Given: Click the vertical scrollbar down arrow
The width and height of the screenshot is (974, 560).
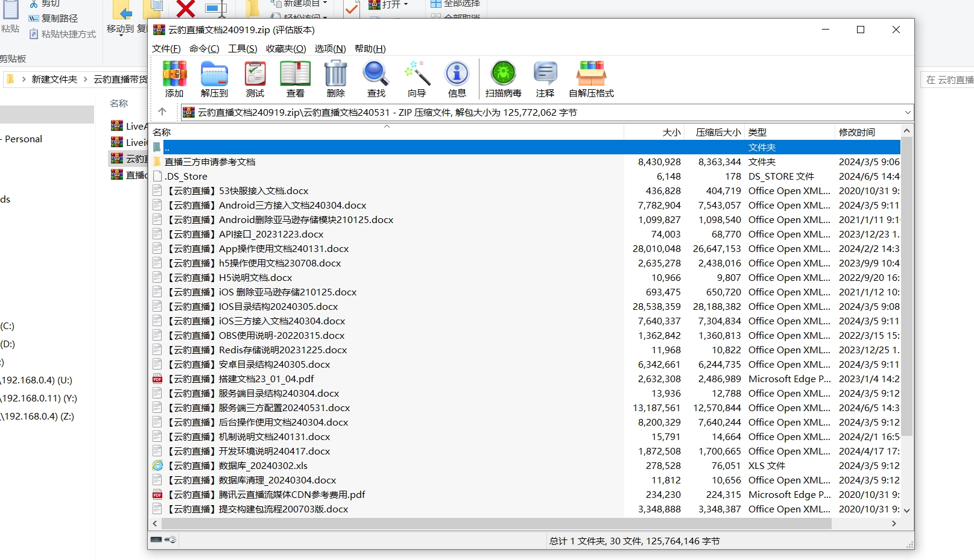Looking at the screenshot, I should point(906,511).
